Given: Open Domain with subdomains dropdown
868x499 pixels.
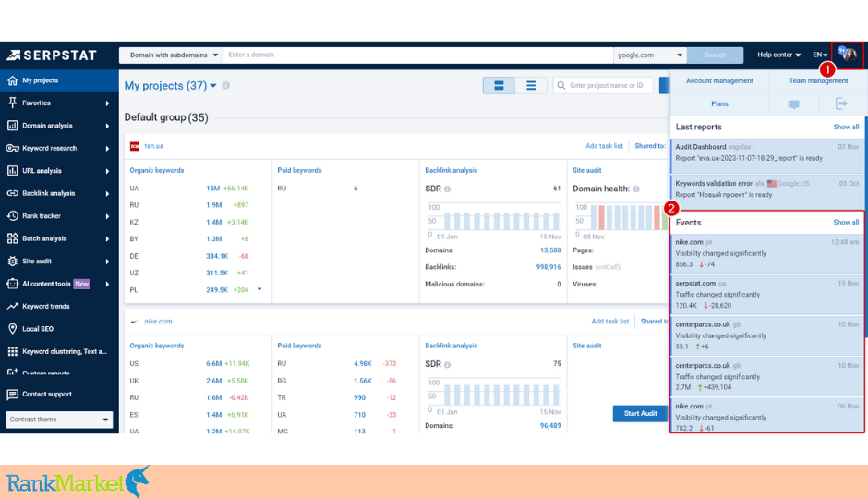Looking at the screenshot, I should point(171,55).
